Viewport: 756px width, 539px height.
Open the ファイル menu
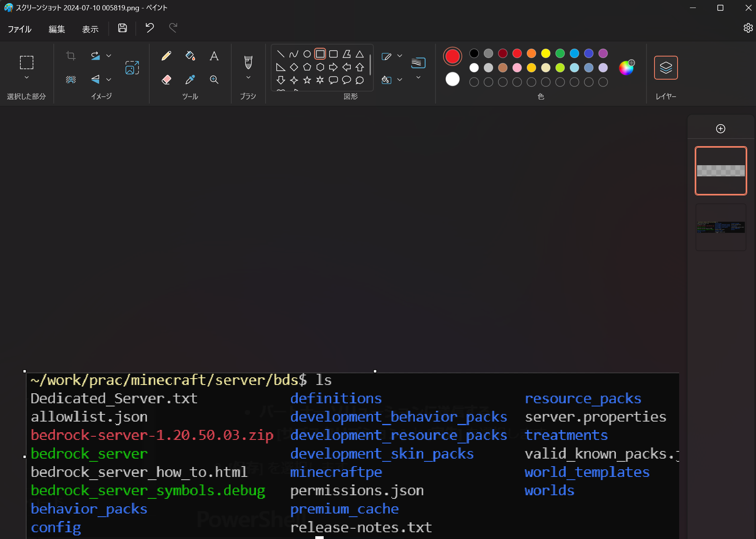pyautogui.click(x=20, y=29)
